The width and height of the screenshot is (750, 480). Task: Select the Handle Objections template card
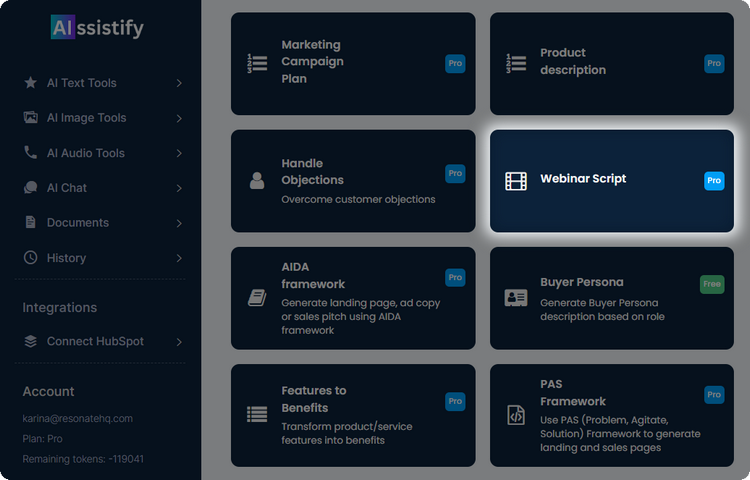(353, 181)
